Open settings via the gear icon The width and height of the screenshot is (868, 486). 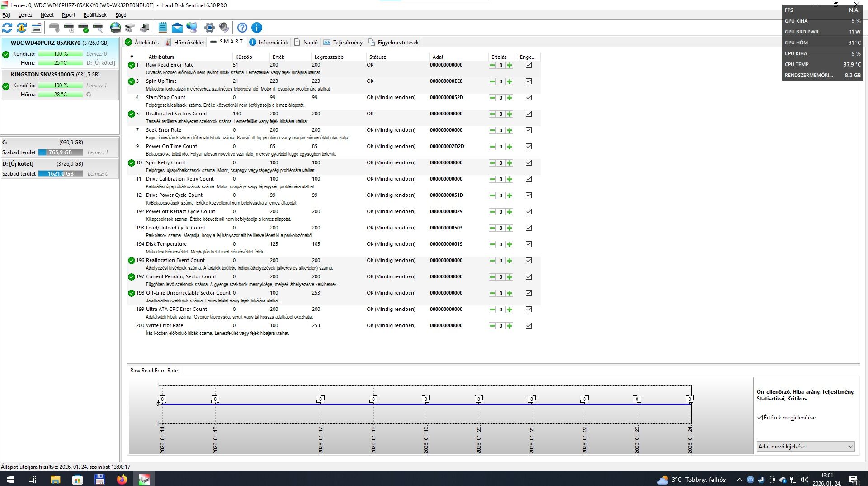pyautogui.click(x=209, y=28)
